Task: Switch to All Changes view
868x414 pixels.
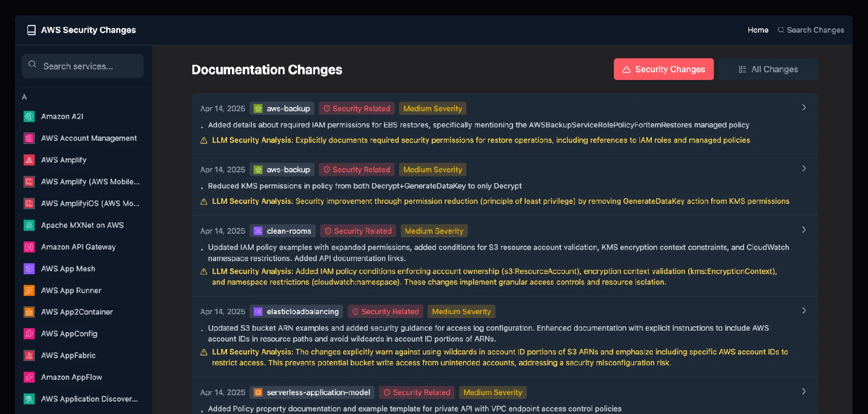Action: point(768,69)
